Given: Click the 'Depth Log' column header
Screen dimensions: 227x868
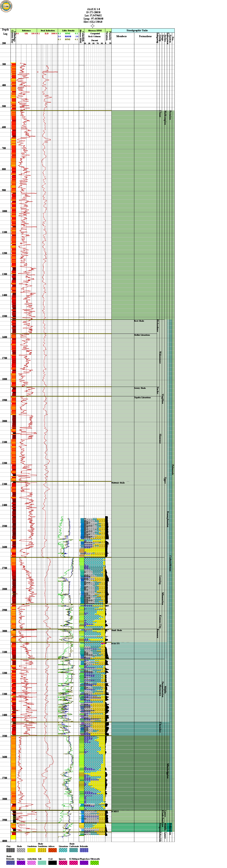Looking at the screenshot, I should pyautogui.click(x=5, y=32).
